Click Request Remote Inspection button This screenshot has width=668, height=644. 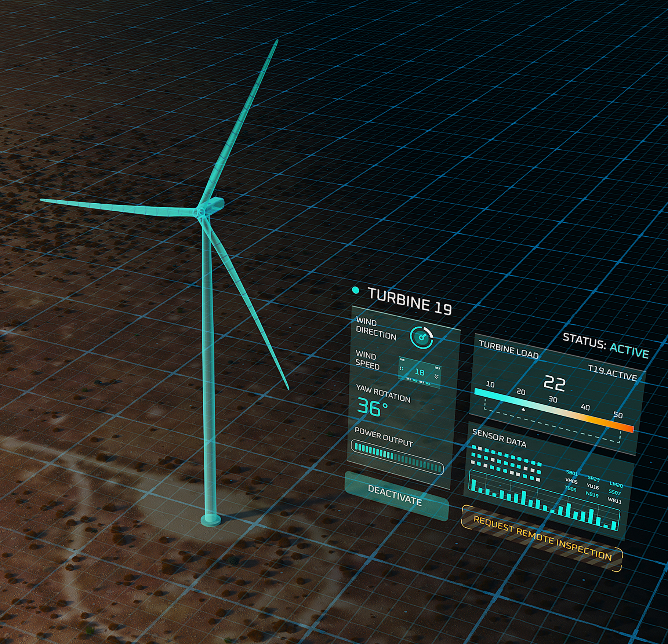click(x=542, y=538)
